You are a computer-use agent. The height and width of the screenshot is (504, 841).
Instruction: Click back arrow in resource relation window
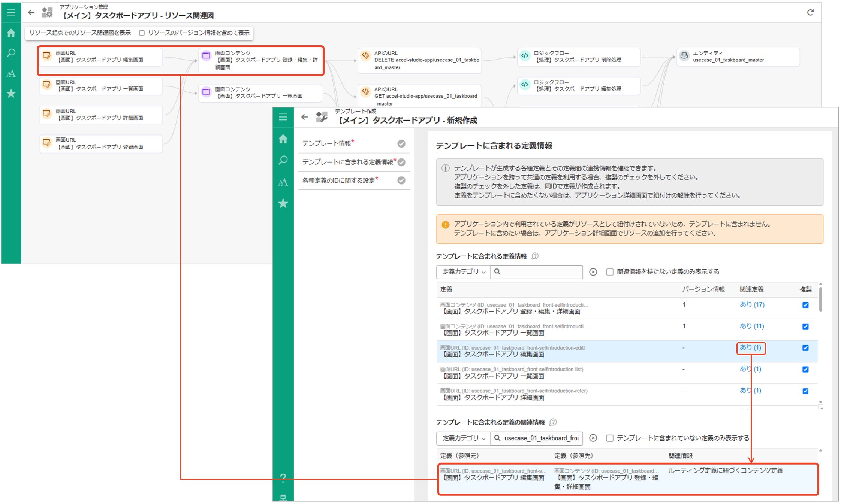point(31,13)
